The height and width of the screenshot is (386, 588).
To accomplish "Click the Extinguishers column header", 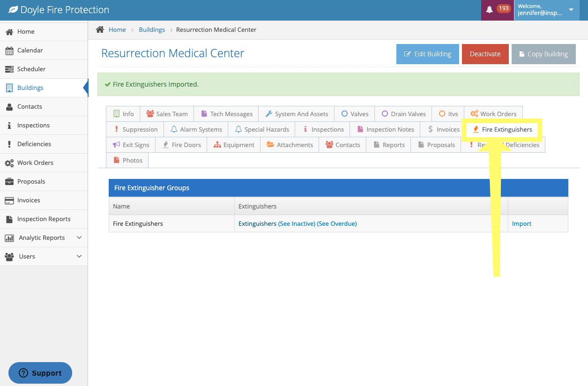I will pos(371,206).
